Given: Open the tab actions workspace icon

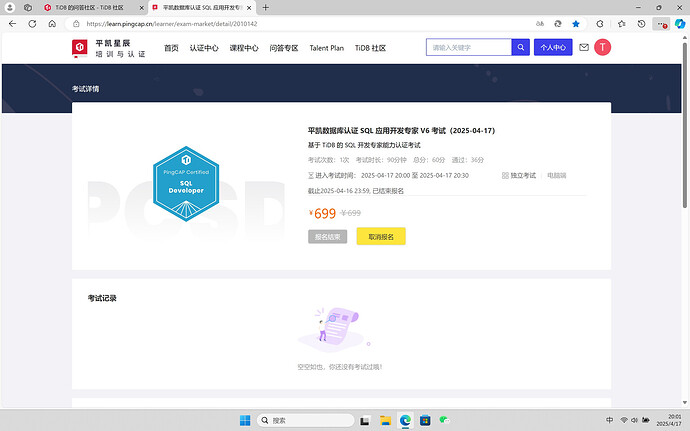Looking at the screenshot, I should 28,7.
